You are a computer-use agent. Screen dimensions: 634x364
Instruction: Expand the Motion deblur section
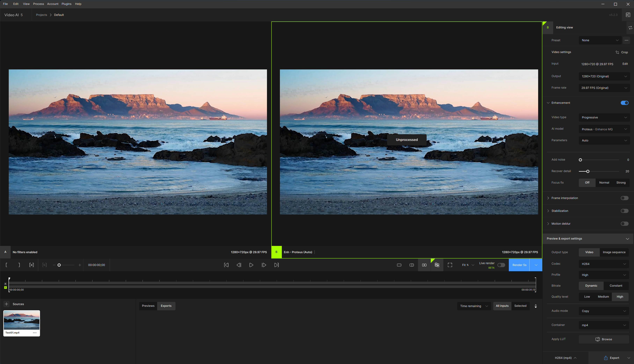(x=548, y=224)
